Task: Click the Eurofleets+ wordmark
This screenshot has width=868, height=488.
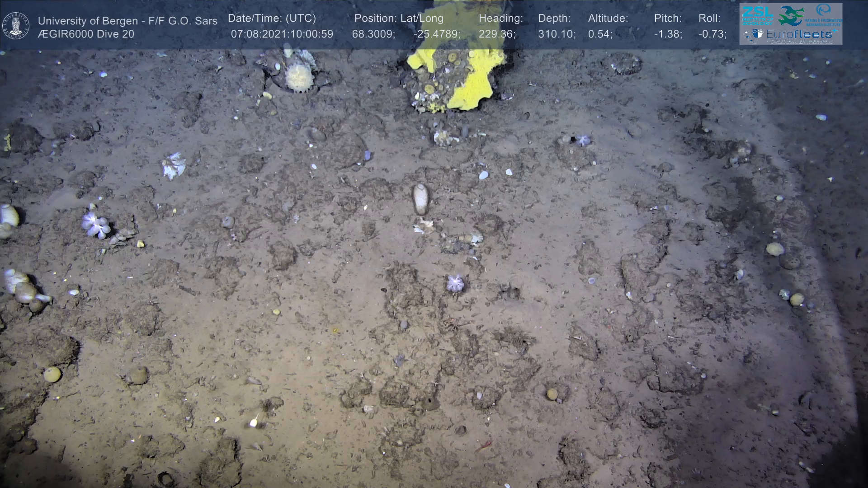Action: coord(801,34)
